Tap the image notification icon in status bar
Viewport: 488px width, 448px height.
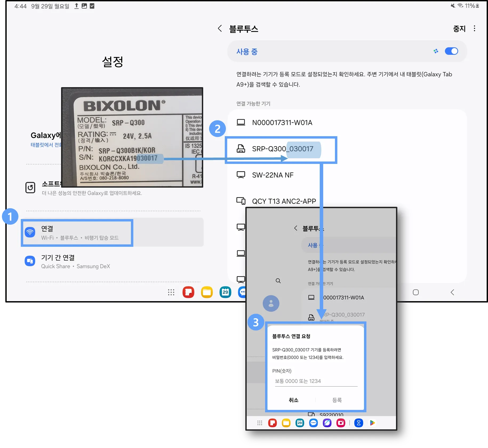84,6
